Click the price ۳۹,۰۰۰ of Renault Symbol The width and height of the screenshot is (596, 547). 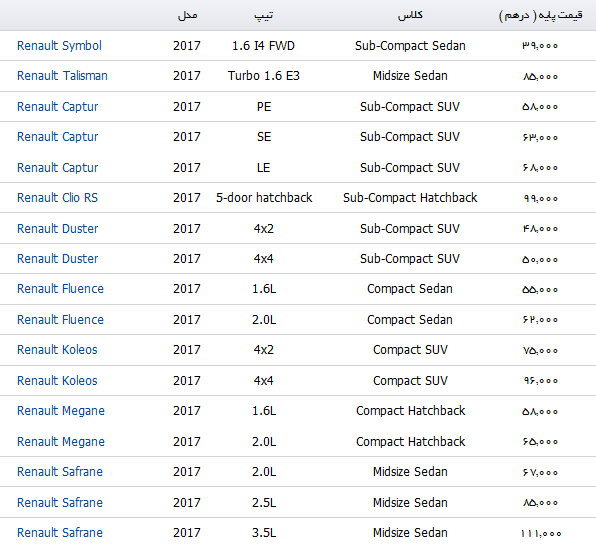[x=540, y=46]
